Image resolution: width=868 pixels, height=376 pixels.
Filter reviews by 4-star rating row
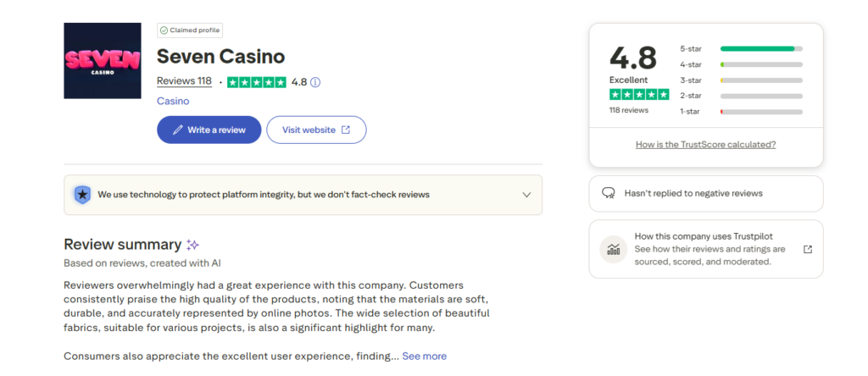click(741, 64)
